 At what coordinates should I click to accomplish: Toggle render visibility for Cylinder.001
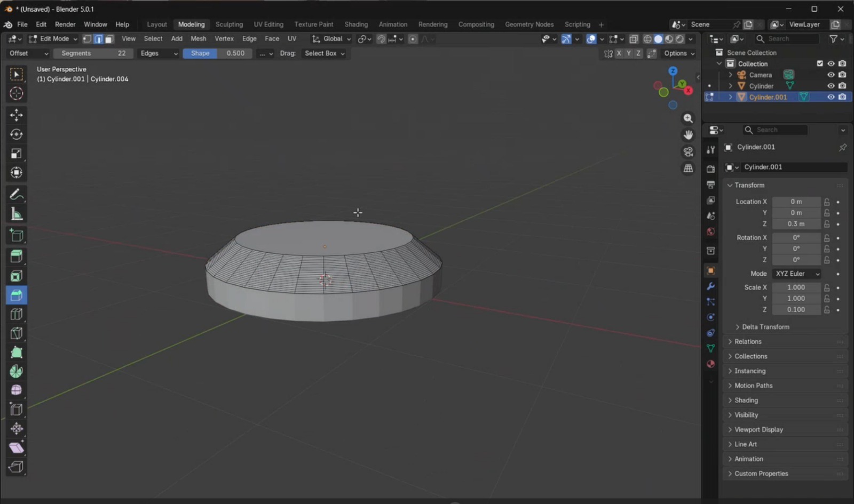(842, 97)
